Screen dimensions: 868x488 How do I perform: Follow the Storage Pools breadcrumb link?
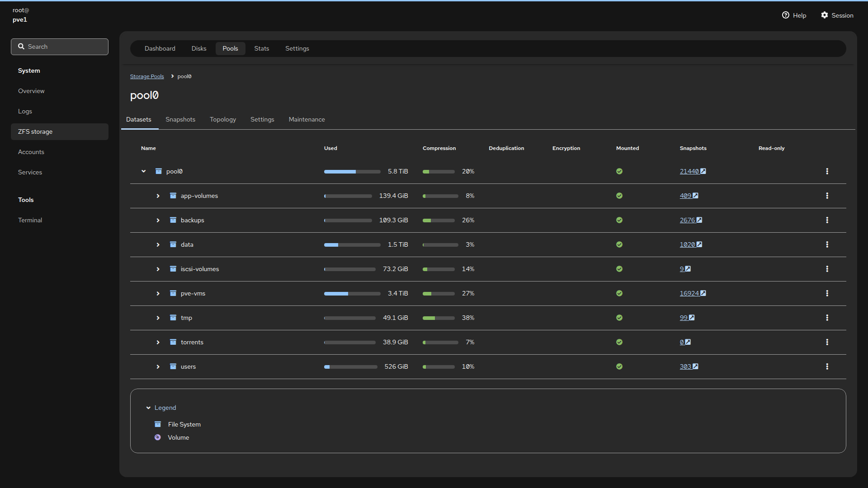[147, 76]
